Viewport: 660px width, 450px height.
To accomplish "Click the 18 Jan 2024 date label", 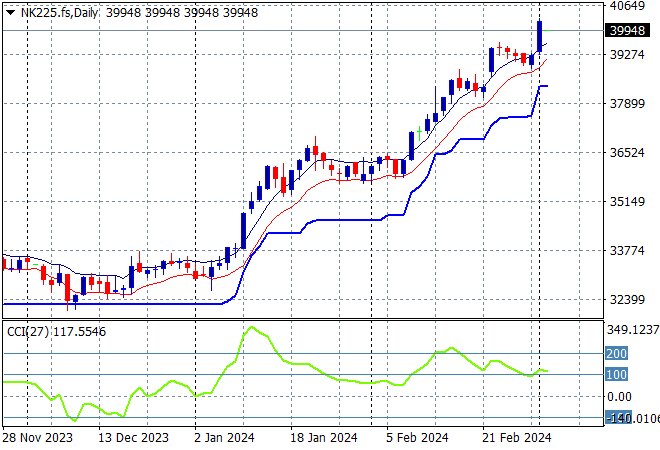I will (324, 438).
